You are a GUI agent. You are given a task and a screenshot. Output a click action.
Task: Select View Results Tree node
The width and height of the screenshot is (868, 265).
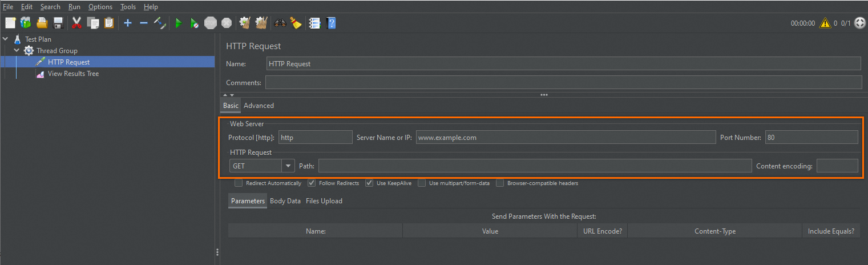click(x=73, y=74)
